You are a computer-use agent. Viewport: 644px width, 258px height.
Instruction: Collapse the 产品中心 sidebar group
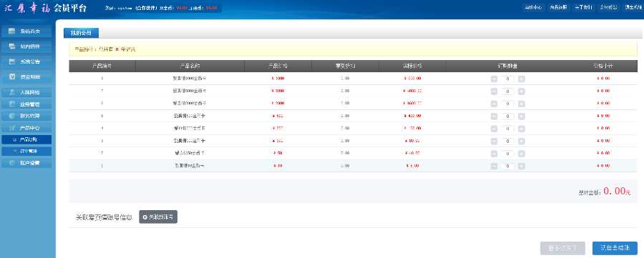coord(26,127)
